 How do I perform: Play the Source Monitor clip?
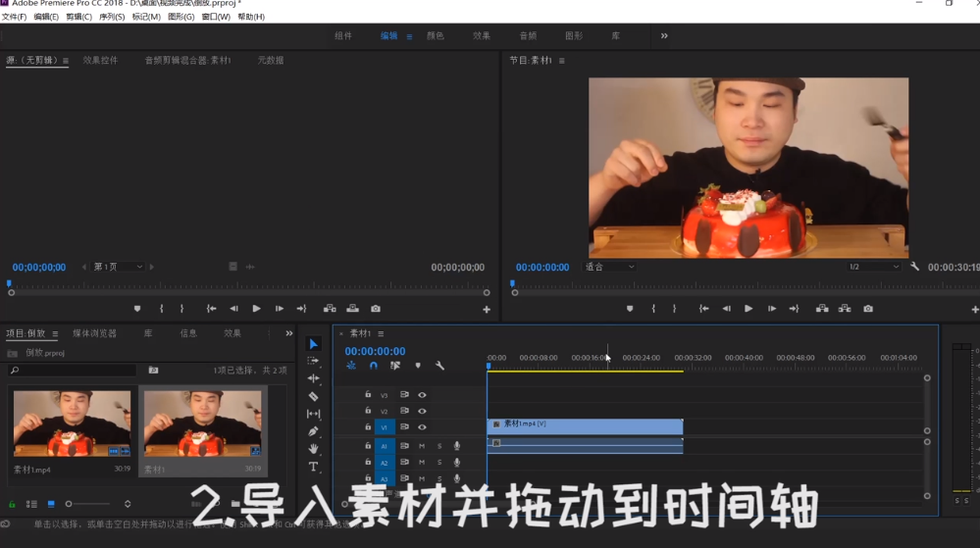pos(256,309)
